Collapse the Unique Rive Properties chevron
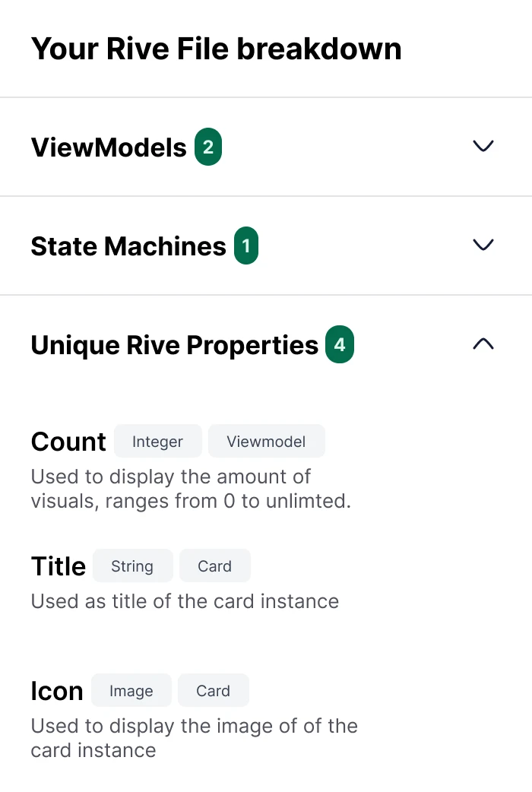This screenshot has width=532, height=792. click(x=483, y=344)
